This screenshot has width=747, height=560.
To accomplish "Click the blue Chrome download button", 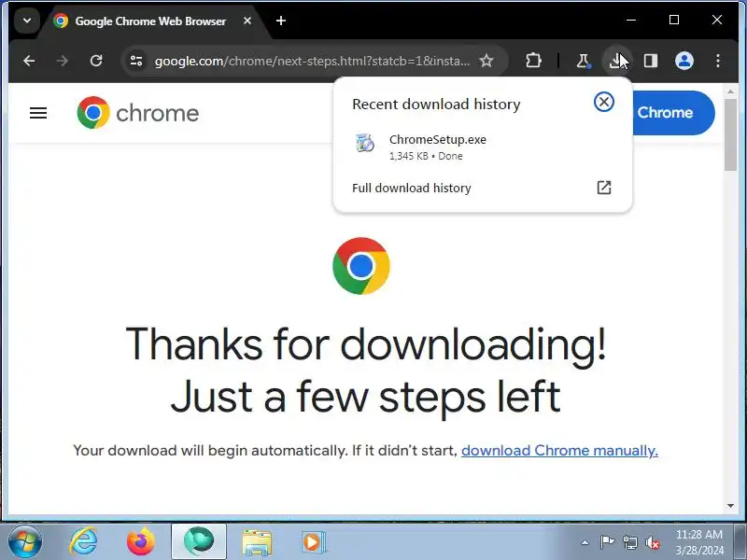I will pyautogui.click(x=673, y=113).
